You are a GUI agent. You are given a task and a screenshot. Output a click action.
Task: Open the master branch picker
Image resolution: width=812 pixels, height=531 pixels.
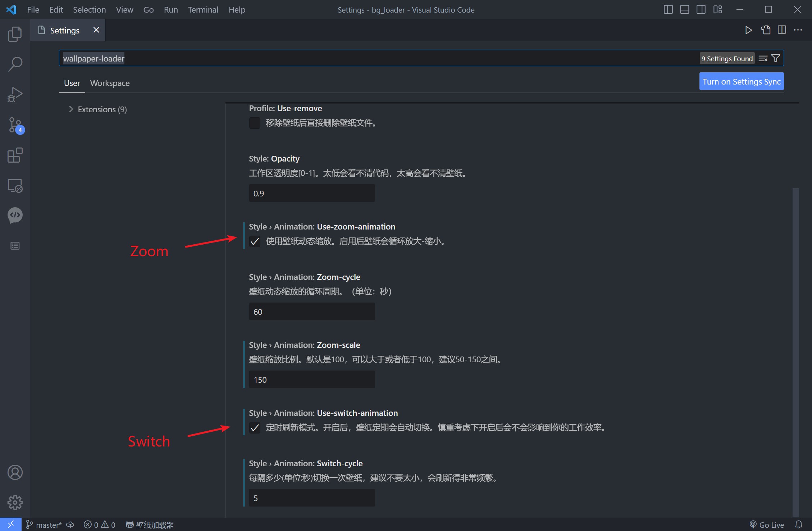45,525
